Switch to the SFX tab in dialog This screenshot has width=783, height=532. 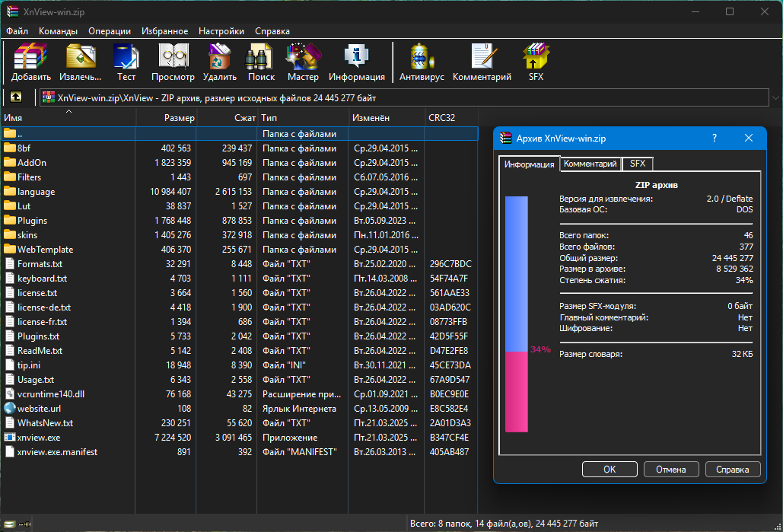click(x=637, y=164)
